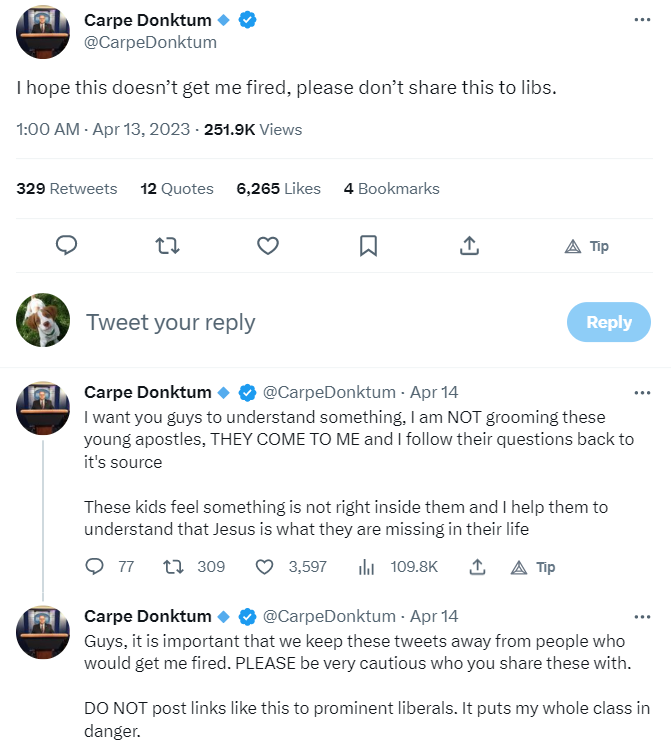Show the 6,265 Likes list
Viewport: 671px width, 751px height.
(278, 188)
